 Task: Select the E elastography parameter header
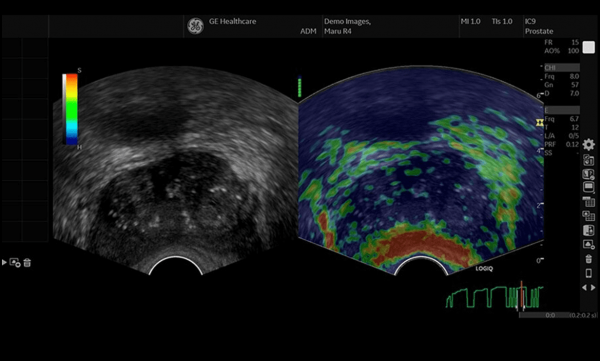pos(562,110)
